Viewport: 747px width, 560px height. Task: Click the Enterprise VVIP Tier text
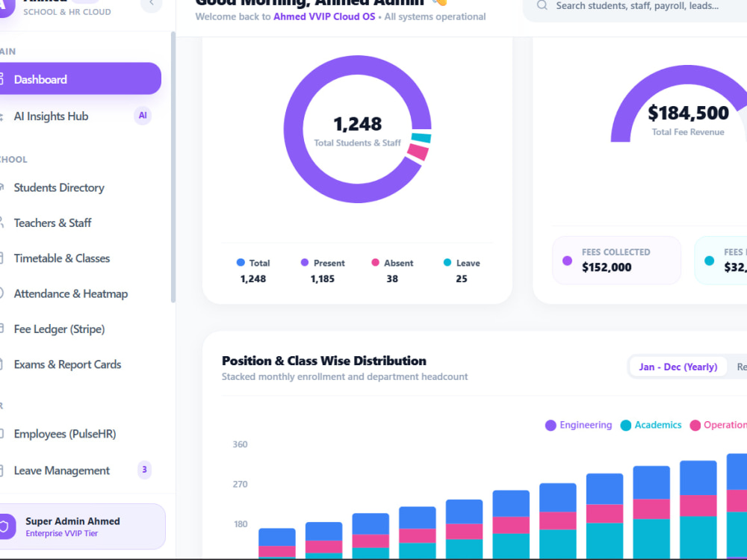click(x=62, y=533)
